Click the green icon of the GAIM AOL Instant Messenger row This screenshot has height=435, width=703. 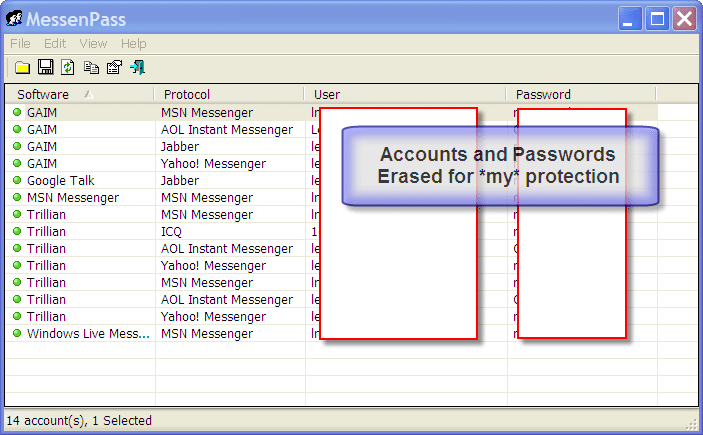pyautogui.click(x=17, y=129)
